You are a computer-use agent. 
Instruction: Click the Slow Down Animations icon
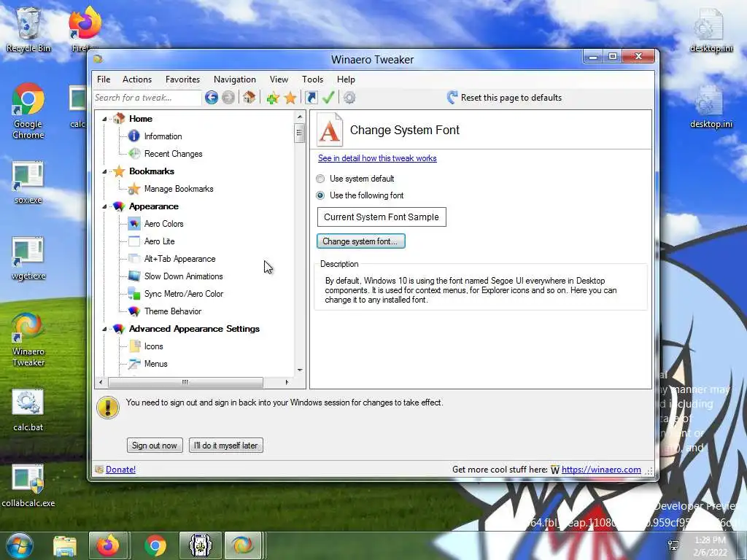coord(134,276)
